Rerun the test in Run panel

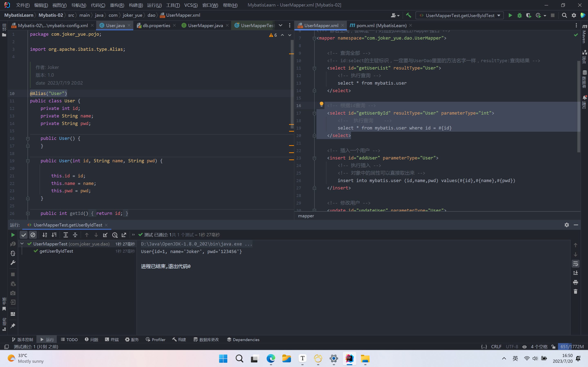pos(13,235)
